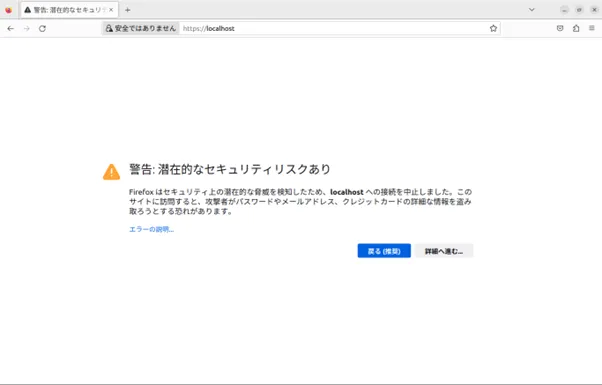The width and height of the screenshot is (602, 385).
Task: Click the orange warning triangle image
Action: (111, 172)
